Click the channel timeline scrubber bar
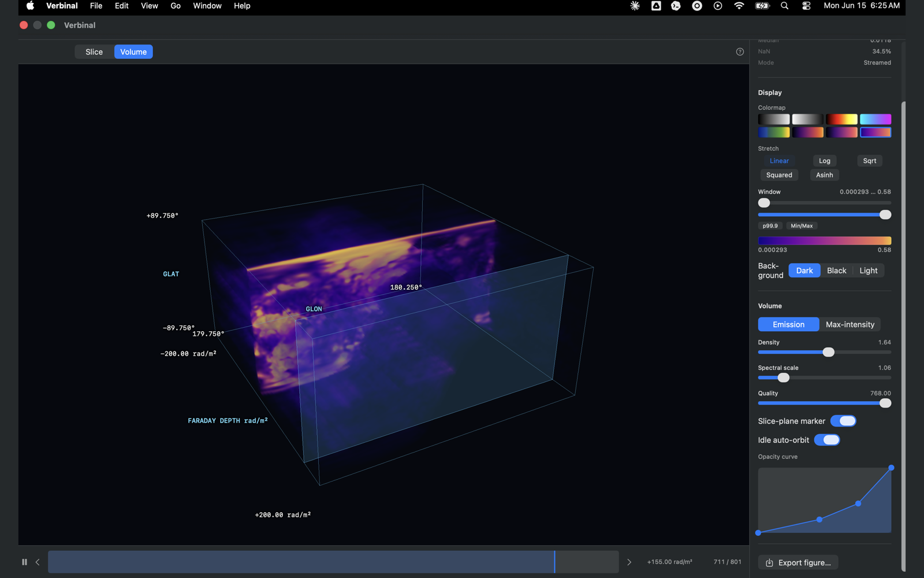The height and width of the screenshot is (578, 924). click(x=333, y=562)
